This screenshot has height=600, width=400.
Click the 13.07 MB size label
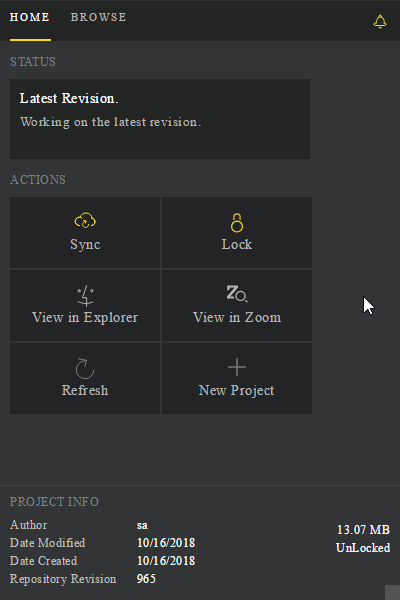(x=363, y=530)
